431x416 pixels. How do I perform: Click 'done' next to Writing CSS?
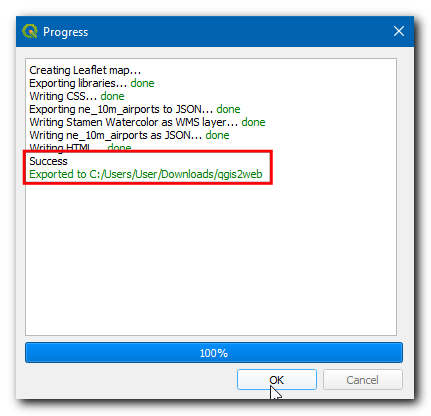point(112,96)
